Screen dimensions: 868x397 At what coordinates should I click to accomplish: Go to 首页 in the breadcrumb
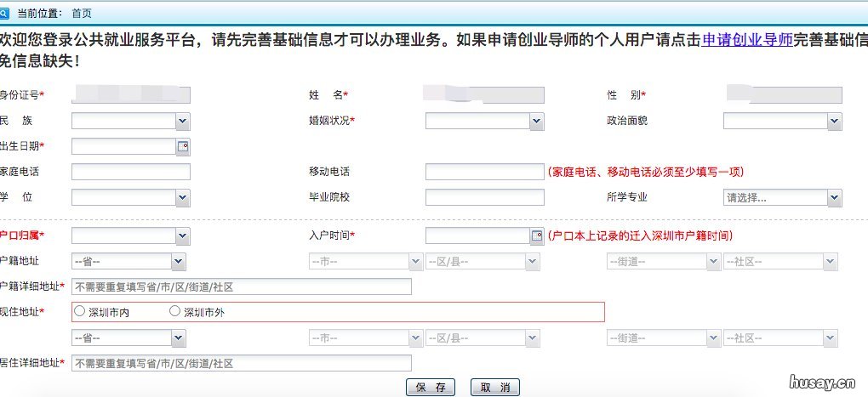(x=82, y=14)
